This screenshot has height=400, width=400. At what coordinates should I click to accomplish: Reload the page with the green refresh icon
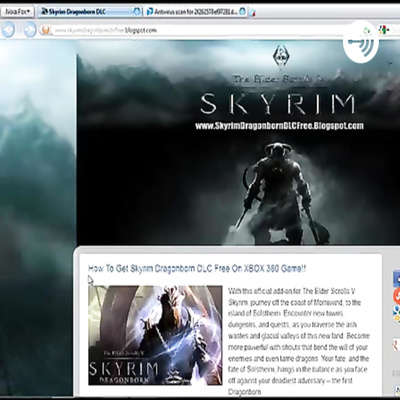tap(367, 31)
